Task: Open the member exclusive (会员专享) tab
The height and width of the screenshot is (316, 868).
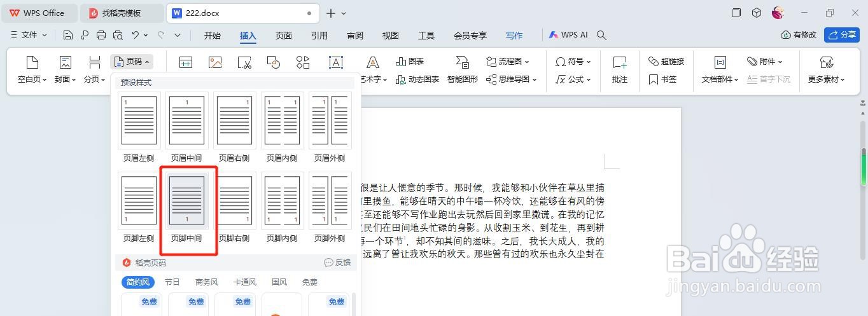Action: pos(470,36)
